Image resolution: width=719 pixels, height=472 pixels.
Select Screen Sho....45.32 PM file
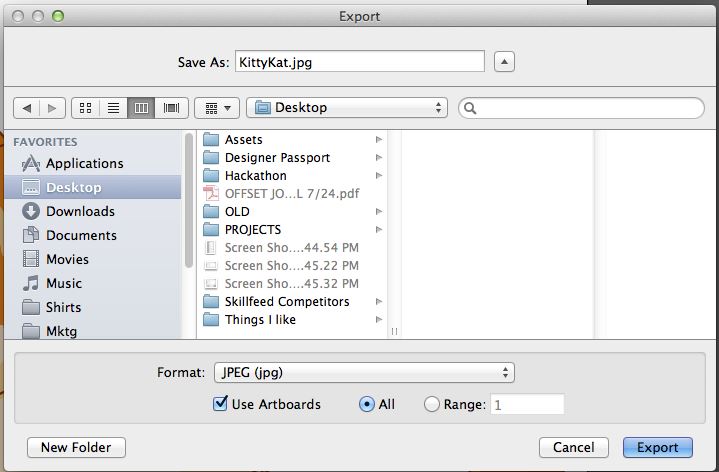click(x=292, y=283)
